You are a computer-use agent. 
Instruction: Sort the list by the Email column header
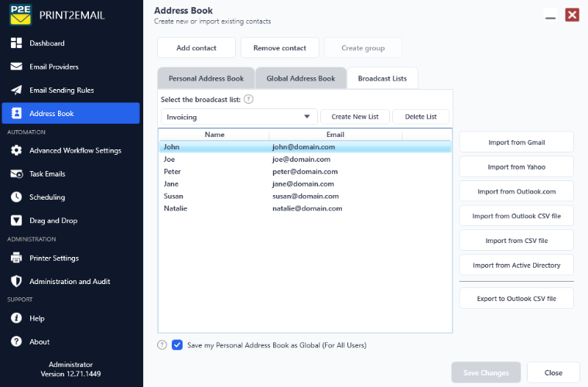click(335, 134)
